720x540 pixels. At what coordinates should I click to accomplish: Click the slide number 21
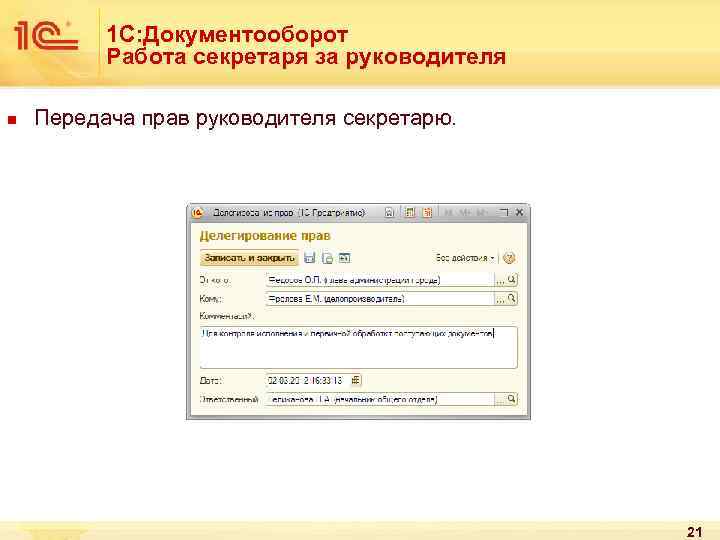(x=695, y=532)
